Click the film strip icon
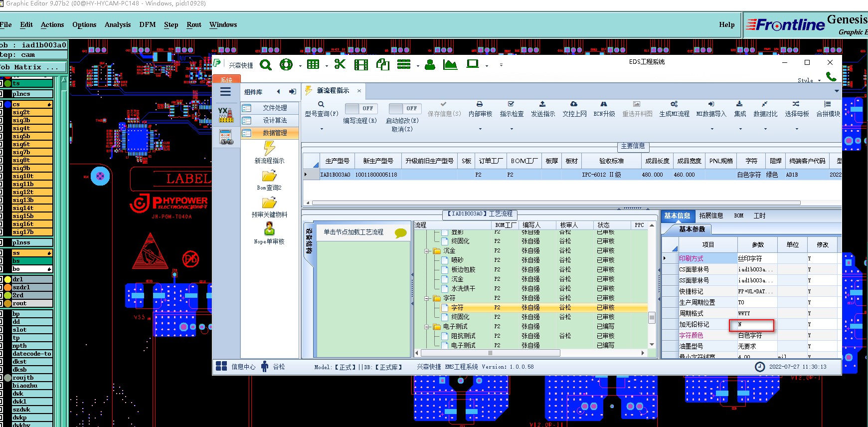This screenshot has height=427, width=868. [361, 65]
